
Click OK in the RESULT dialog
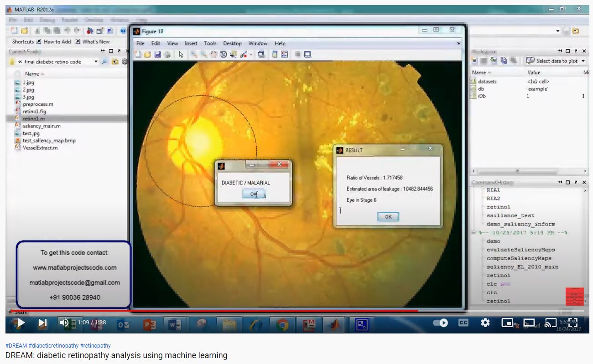pyautogui.click(x=388, y=217)
